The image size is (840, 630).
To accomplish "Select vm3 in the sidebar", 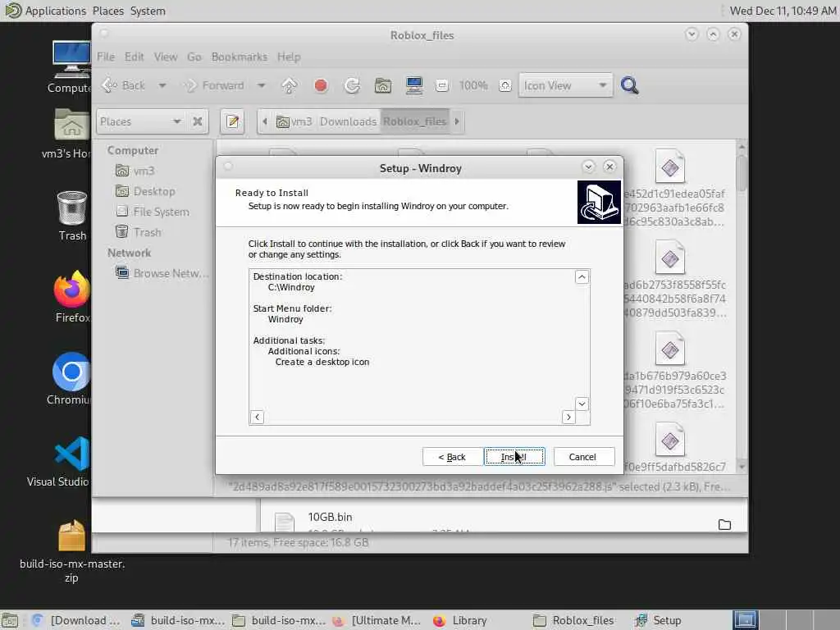I will pyautogui.click(x=135, y=171).
